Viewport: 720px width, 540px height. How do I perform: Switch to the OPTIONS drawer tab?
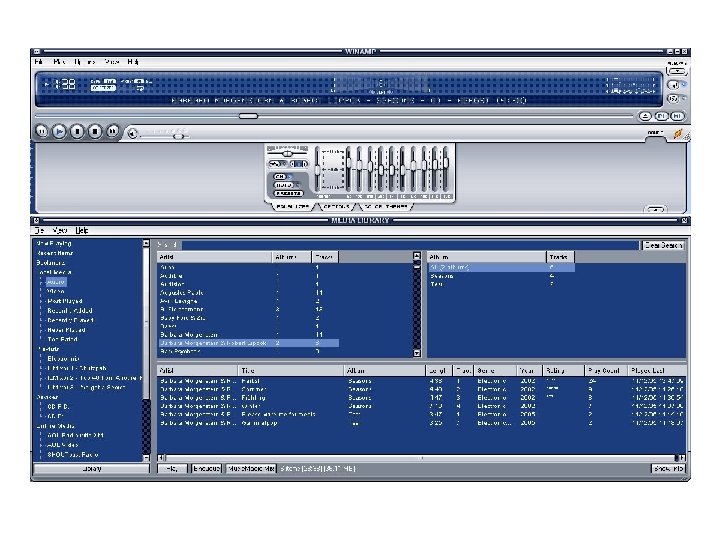point(337,207)
